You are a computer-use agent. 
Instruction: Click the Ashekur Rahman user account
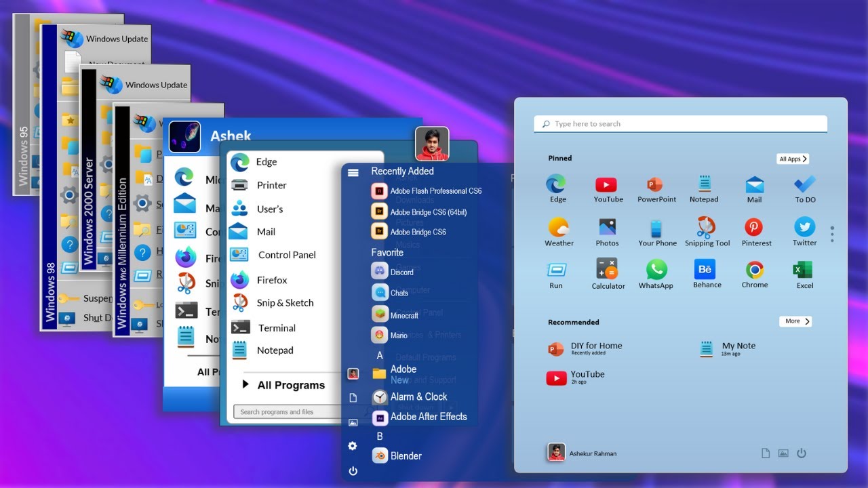click(582, 453)
